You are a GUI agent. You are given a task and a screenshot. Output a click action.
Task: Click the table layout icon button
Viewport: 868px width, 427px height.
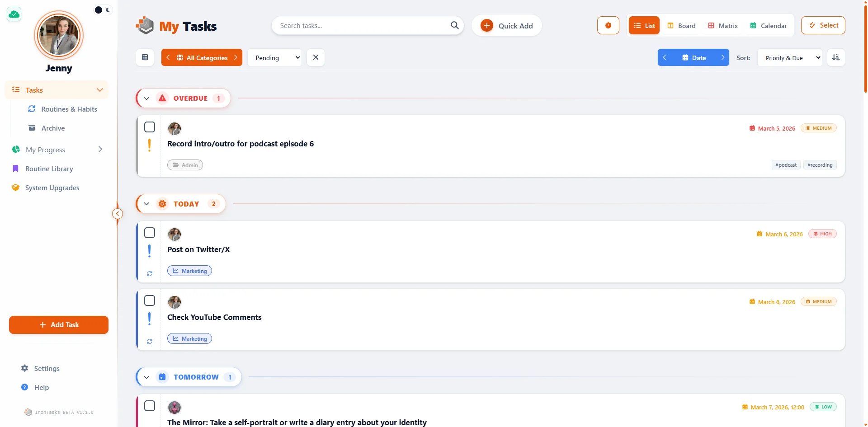coord(145,57)
